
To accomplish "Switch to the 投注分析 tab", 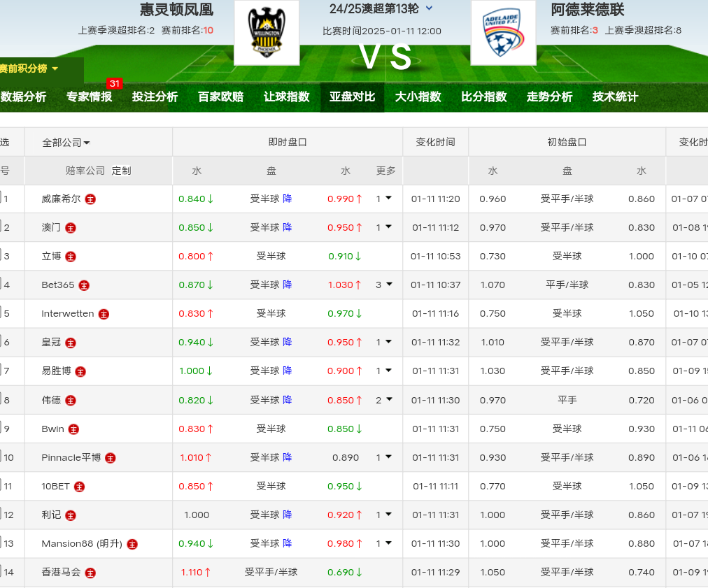I will tap(155, 97).
